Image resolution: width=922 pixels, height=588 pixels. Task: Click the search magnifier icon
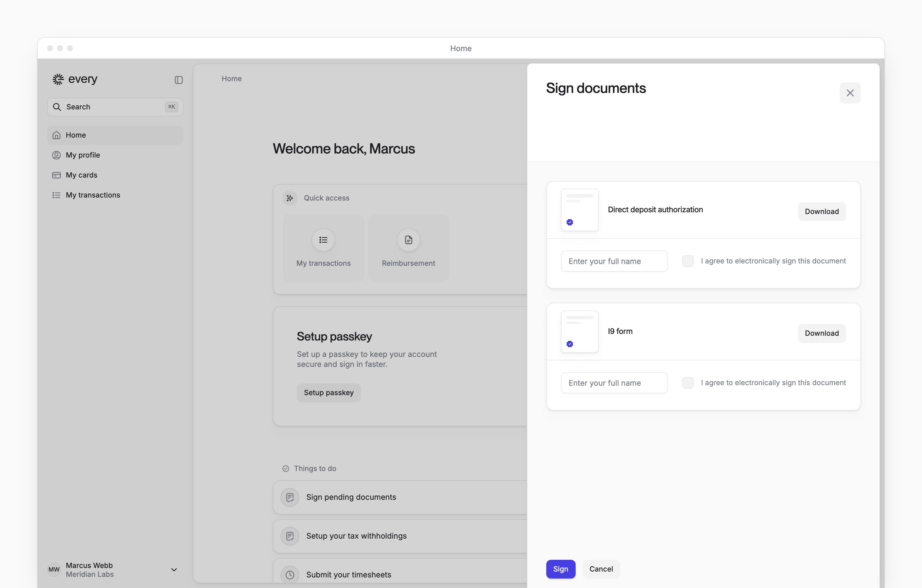[x=57, y=107]
